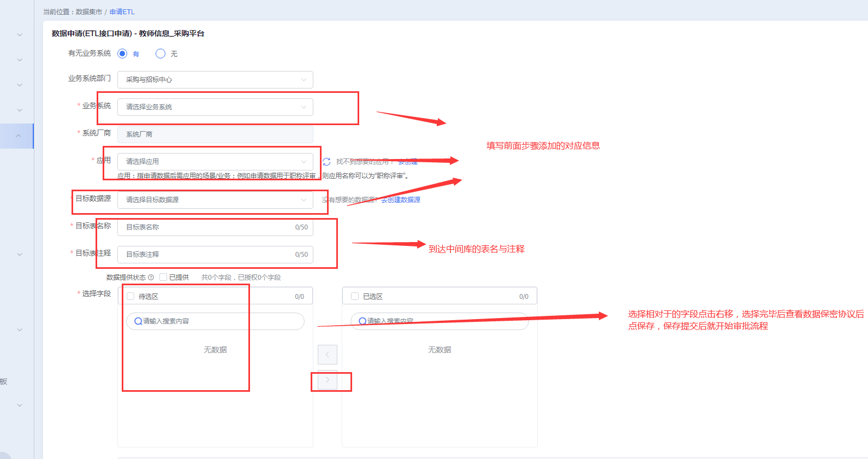This screenshot has height=459, width=868.
Task: Click the help icon next to 数据提供状态
Action: pos(151,278)
